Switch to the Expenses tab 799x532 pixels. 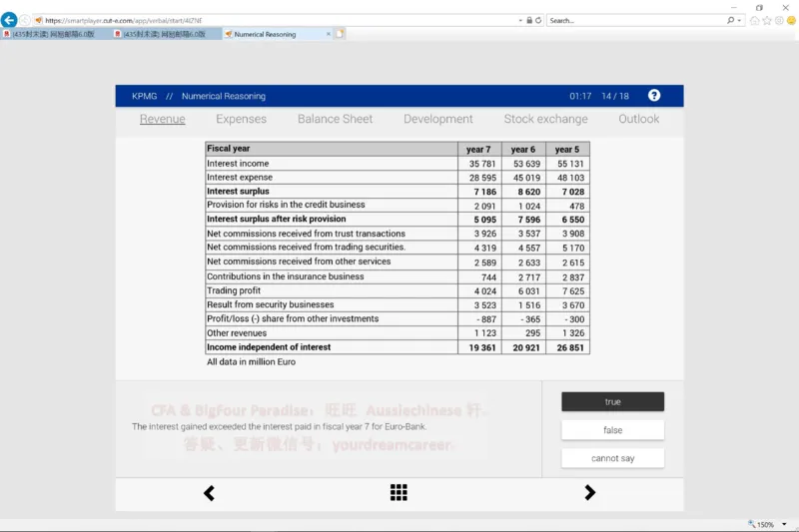coord(241,119)
